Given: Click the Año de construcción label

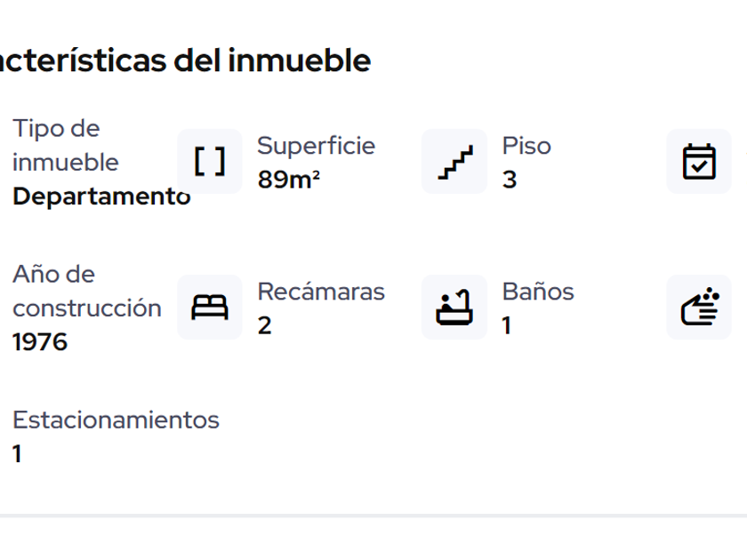Looking at the screenshot, I should pos(86,292).
